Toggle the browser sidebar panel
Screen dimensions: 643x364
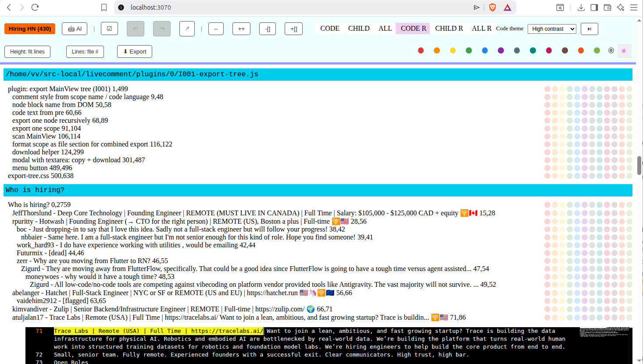click(594, 7)
